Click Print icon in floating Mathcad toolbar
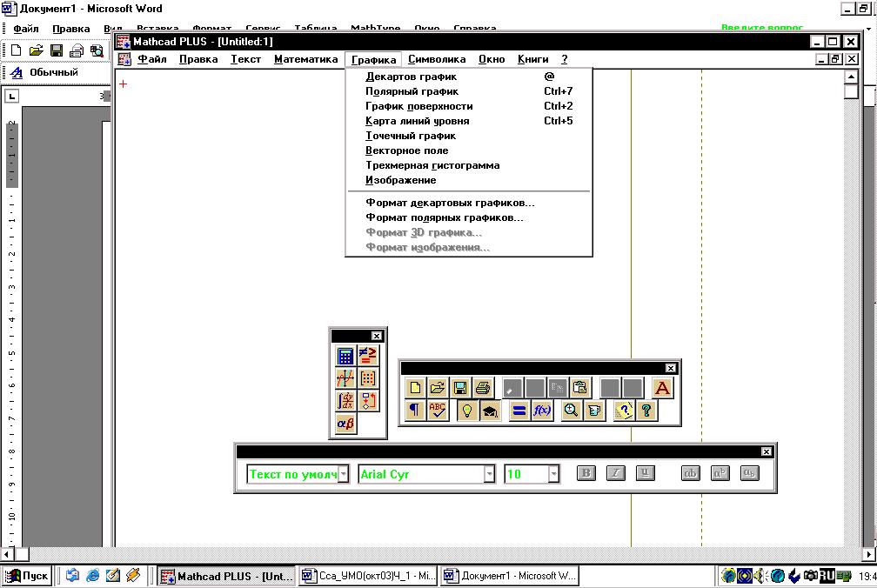Image resolution: width=877 pixels, height=588 pixels. point(483,387)
